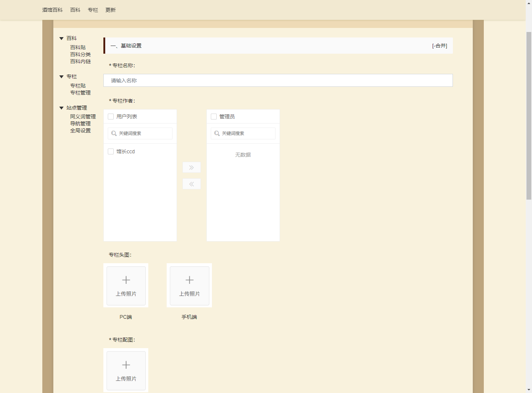Open 百科 in the top navigation bar

pos(75,10)
